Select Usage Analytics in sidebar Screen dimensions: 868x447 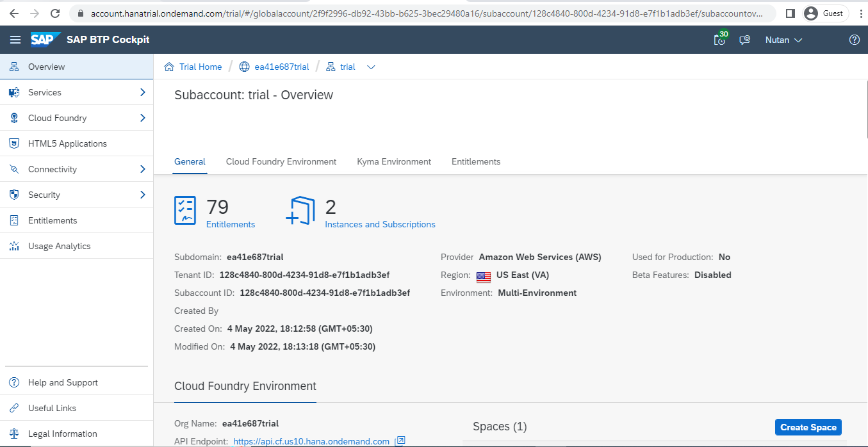tap(77, 246)
